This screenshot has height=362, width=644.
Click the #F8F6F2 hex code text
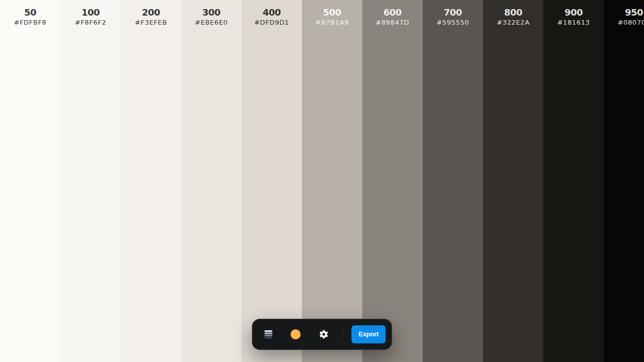tap(91, 23)
